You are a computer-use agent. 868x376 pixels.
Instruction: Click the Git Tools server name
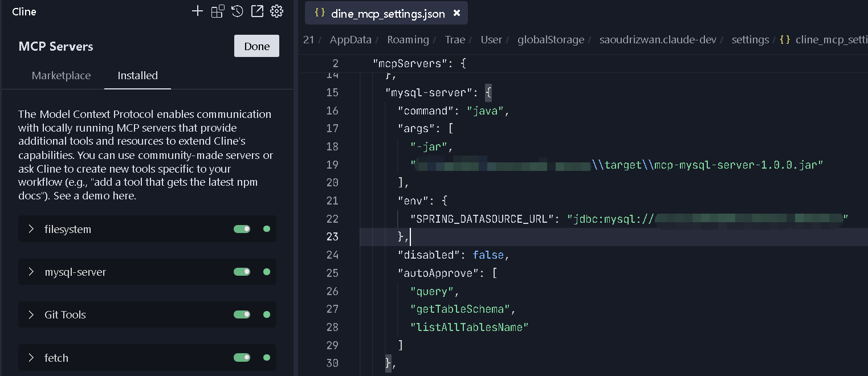click(x=65, y=314)
